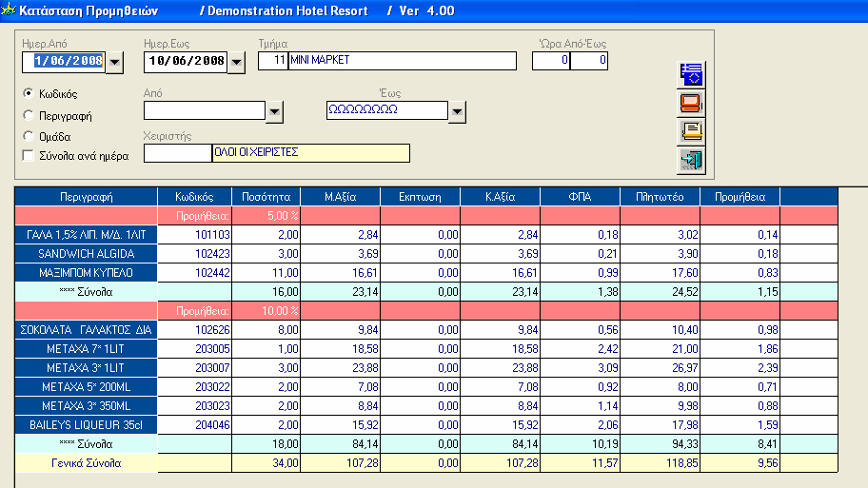868x488 pixels.
Task: Select the BAILEYS LIQUEUR 35cl row label
Action: (x=87, y=425)
